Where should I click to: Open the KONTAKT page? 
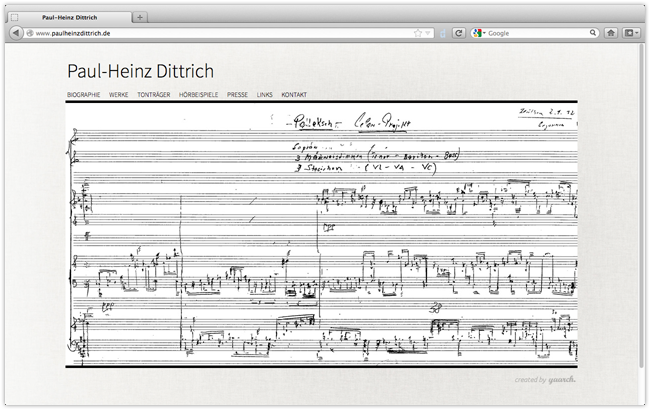[x=294, y=95]
